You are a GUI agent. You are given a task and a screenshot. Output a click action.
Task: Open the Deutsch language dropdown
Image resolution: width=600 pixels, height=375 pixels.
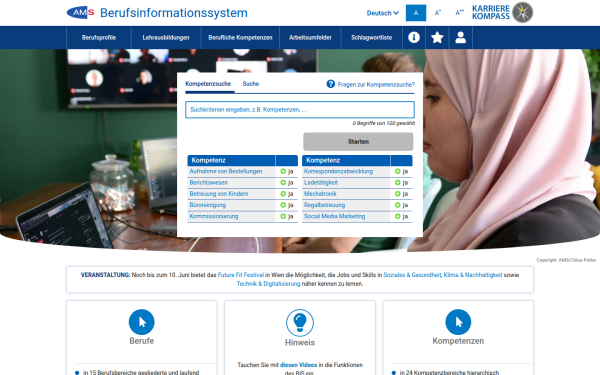pos(383,13)
